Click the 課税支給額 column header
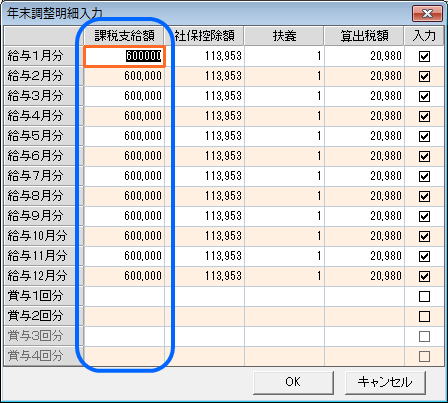 coord(124,36)
